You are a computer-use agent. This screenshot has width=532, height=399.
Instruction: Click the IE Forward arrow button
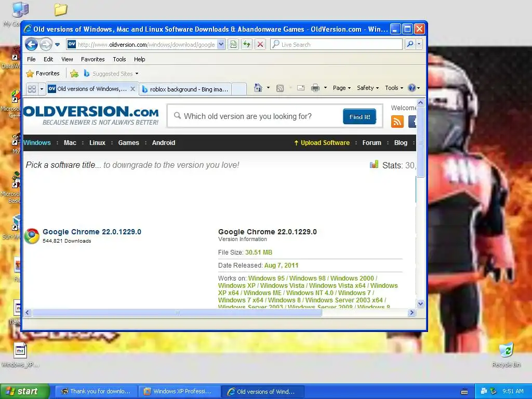46,45
